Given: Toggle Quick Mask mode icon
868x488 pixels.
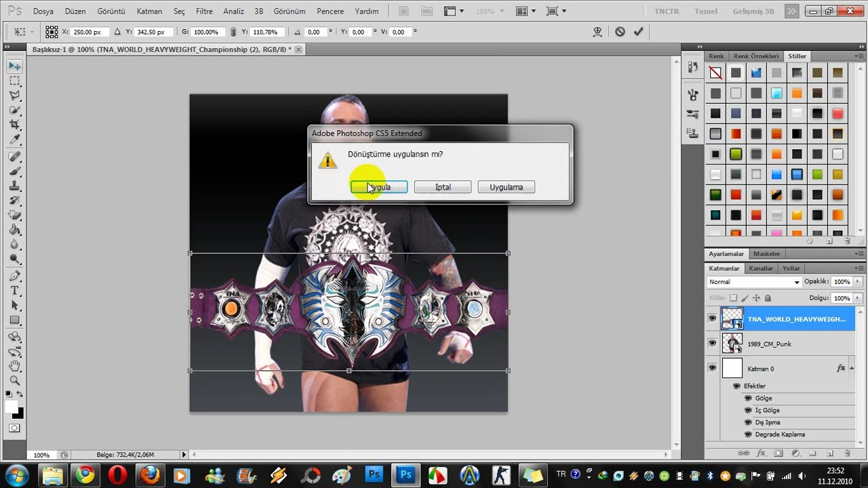Looking at the screenshot, I should pyautogui.click(x=14, y=428).
